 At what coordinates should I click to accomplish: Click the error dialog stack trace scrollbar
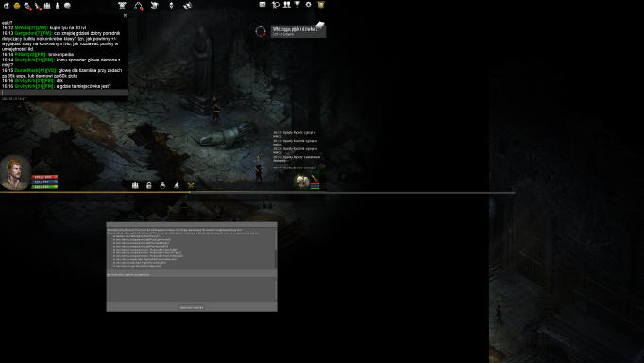[276, 248]
